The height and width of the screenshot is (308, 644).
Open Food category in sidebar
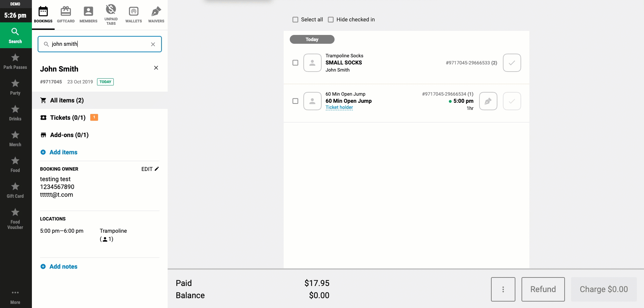pyautogui.click(x=15, y=165)
